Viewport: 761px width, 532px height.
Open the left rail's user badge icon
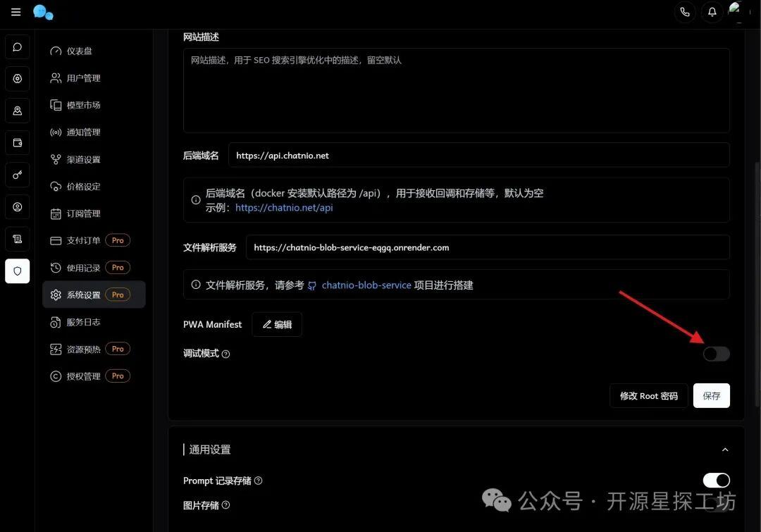point(18,111)
